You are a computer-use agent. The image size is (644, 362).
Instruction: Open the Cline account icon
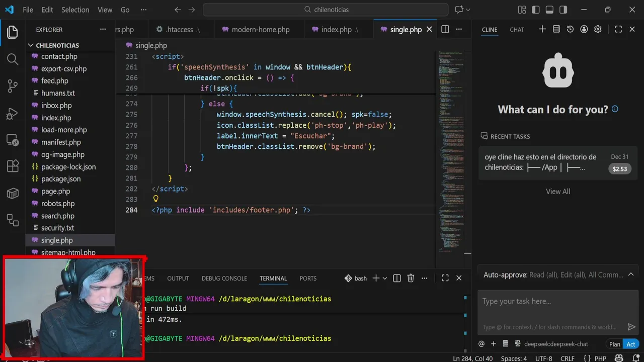tap(584, 30)
